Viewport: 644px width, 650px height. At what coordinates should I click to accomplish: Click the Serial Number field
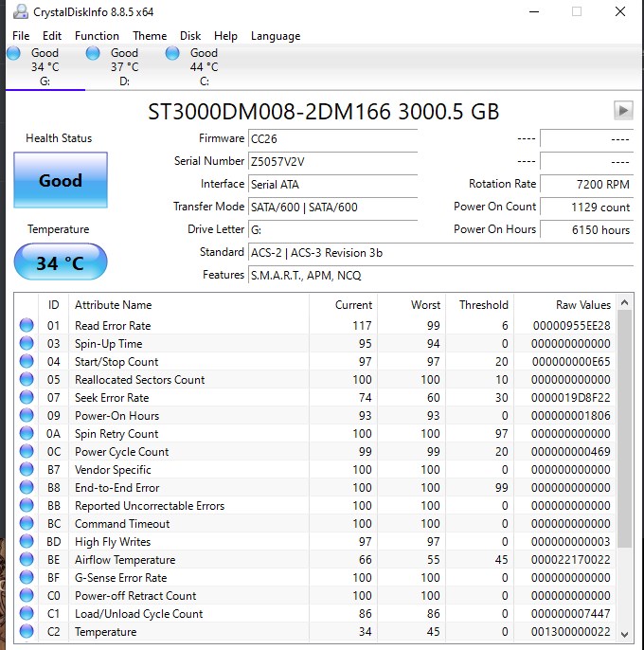pos(332,161)
